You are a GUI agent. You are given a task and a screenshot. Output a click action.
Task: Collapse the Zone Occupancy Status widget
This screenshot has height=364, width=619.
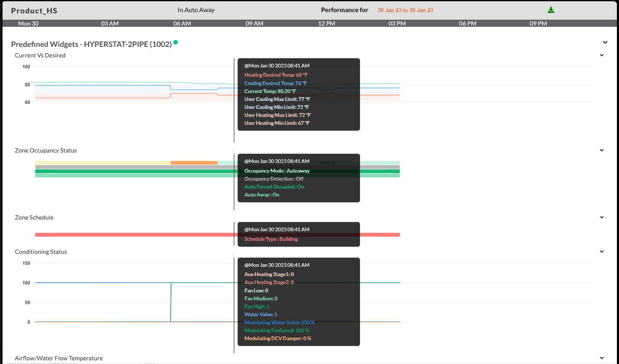click(x=602, y=150)
